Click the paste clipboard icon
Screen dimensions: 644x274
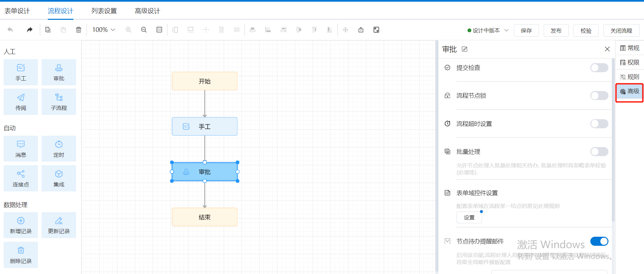click(63, 30)
